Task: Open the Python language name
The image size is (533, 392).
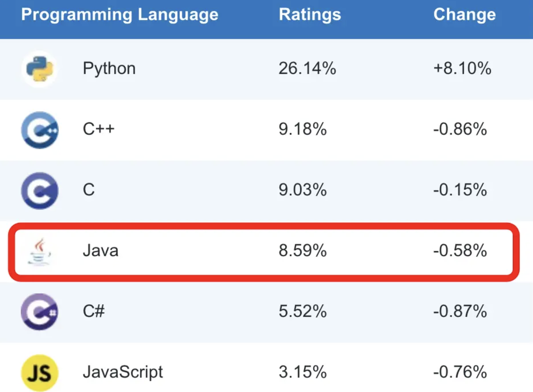Action: [109, 69]
